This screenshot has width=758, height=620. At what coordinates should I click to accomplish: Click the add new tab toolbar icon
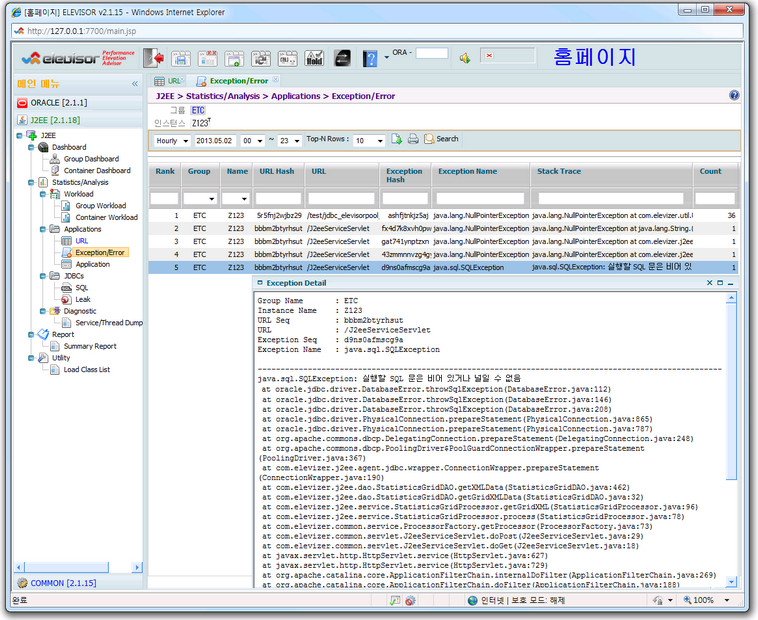tap(234, 58)
